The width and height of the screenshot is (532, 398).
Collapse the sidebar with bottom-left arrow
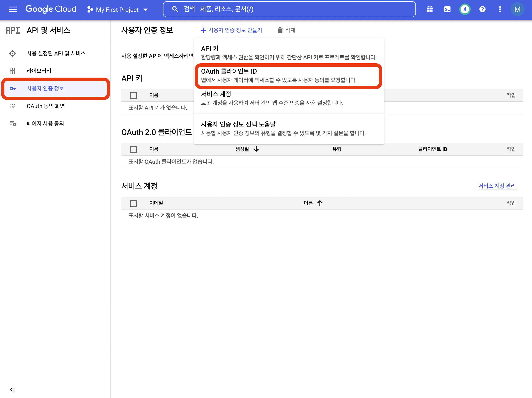click(12, 389)
